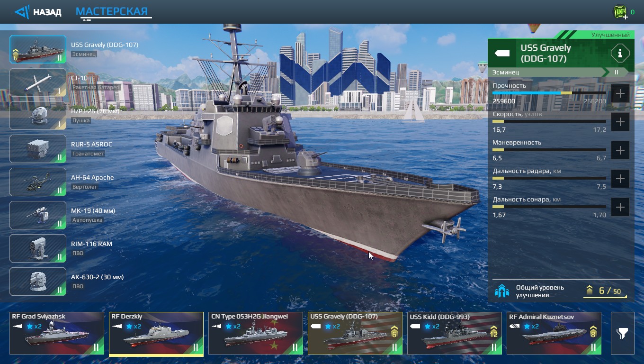The height and width of the screenshot is (364, 644).
Task: Upgrade Дальность радара with plus button
Action: 620,179
